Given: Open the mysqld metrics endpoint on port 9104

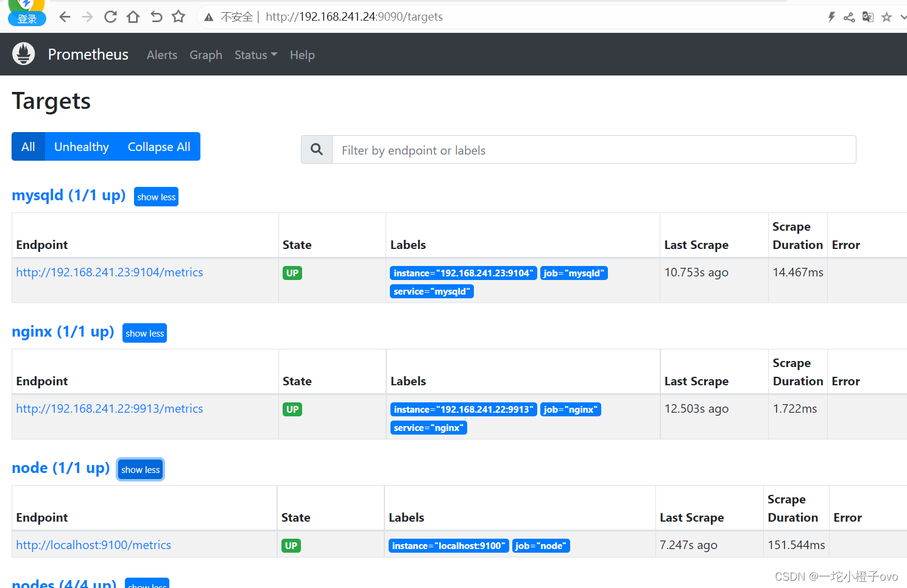Looking at the screenshot, I should 110,272.
